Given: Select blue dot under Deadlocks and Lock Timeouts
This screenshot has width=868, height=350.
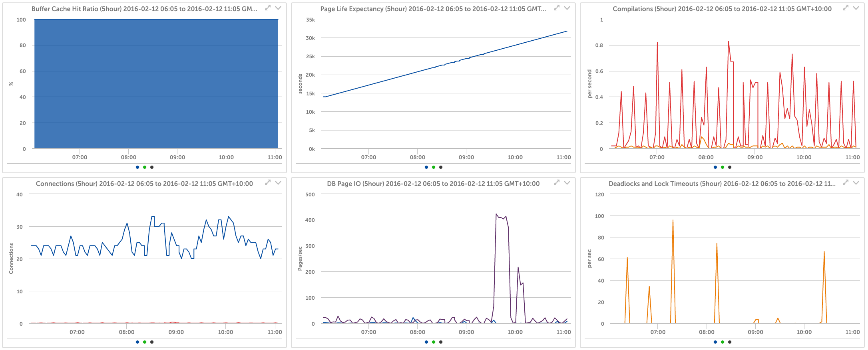Looking at the screenshot, I should [715, 342].
